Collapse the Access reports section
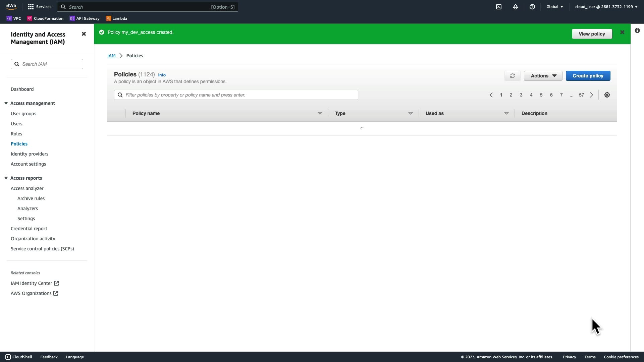 click(x=6, y=178)
